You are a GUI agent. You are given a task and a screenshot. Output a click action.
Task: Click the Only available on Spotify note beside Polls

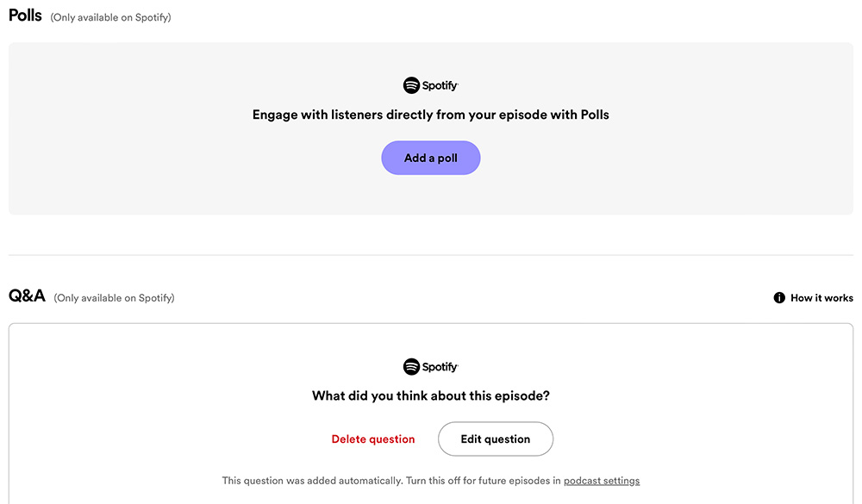[110, 17]
